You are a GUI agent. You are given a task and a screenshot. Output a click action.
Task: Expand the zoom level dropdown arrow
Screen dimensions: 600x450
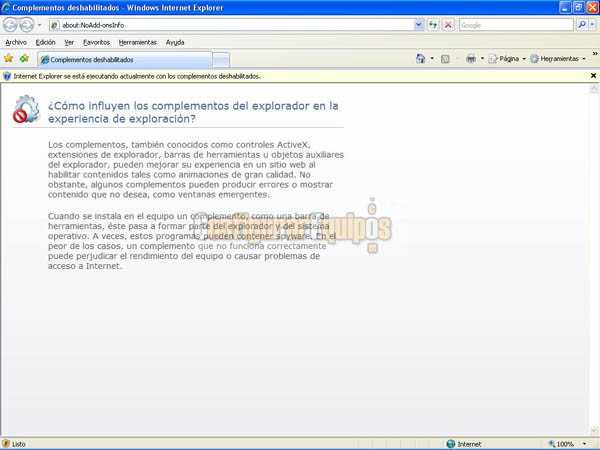(x=584, y=444)
